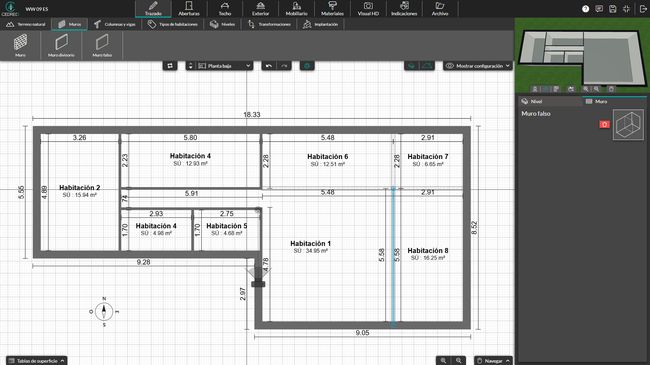Image resolution: width=650 pixels, height=365 pixels.
Task: Select Habitación 2 room label
Action: [80, 187]
